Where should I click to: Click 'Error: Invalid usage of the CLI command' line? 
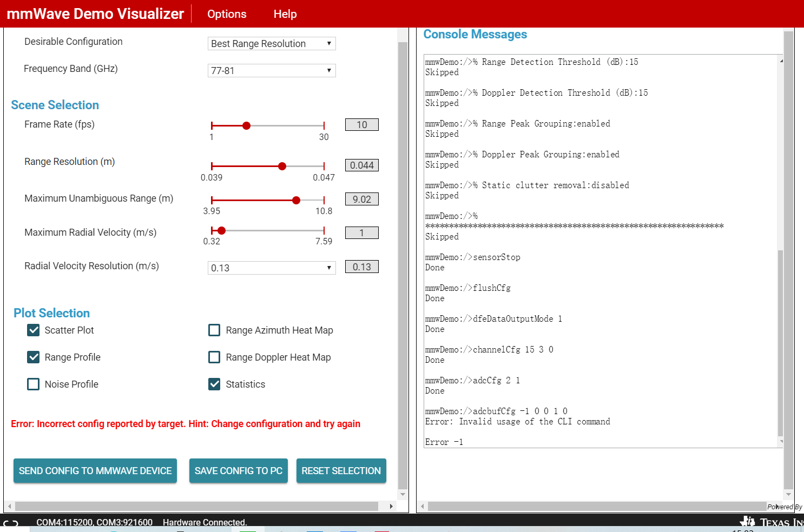coord(518,422)
